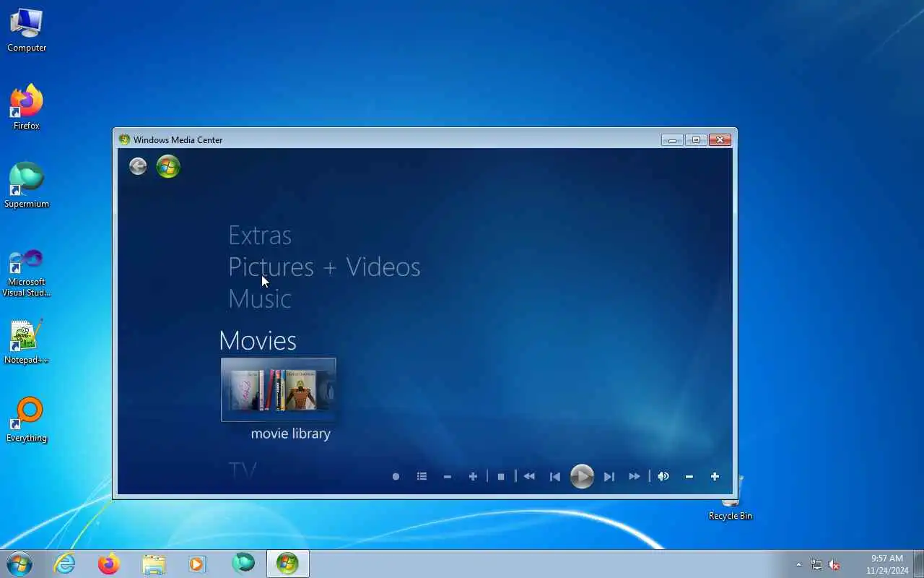Image resolution: width=924 pixels, height=578 pixels.
Task: Select the Music menu category
Action: [260, 299]
